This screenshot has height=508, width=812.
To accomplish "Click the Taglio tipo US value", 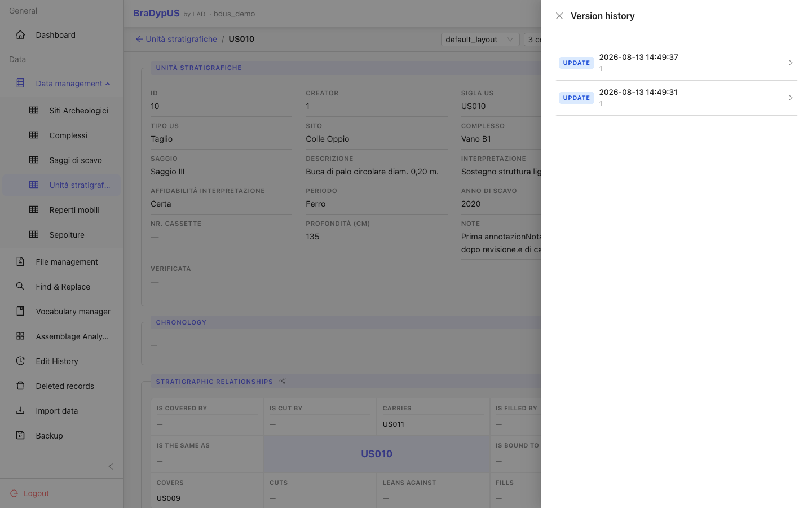I will click(x=162, y=139).
